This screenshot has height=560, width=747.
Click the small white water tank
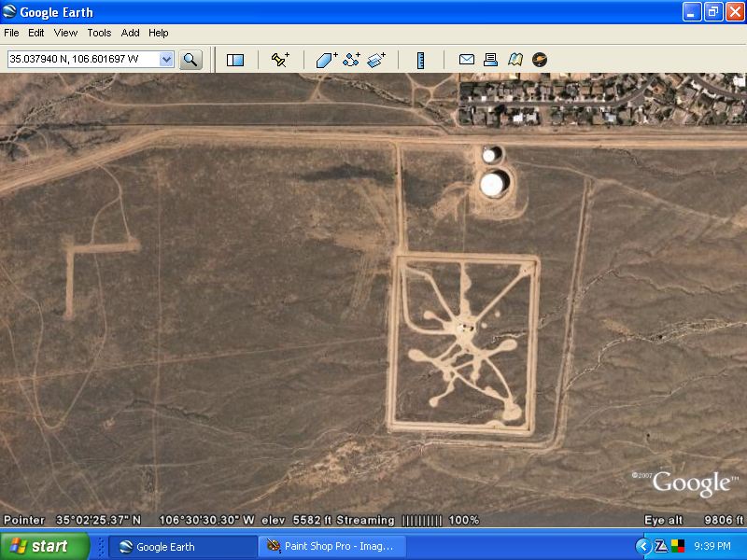(490, 155)
